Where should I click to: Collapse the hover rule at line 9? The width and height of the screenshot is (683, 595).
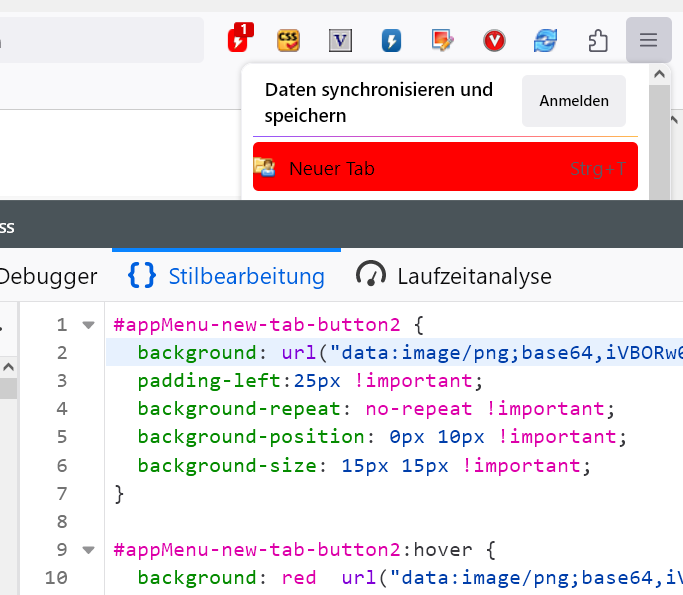(88, 549)
